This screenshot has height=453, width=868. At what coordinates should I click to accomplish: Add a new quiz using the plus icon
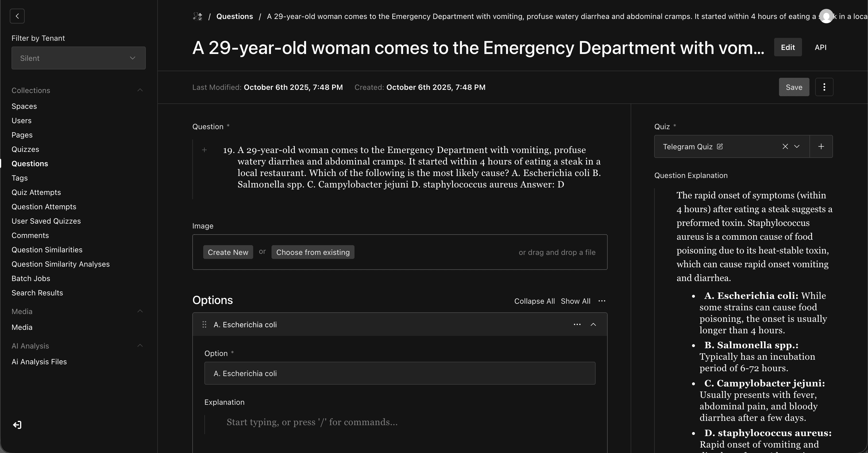click(x=821, y=146)
